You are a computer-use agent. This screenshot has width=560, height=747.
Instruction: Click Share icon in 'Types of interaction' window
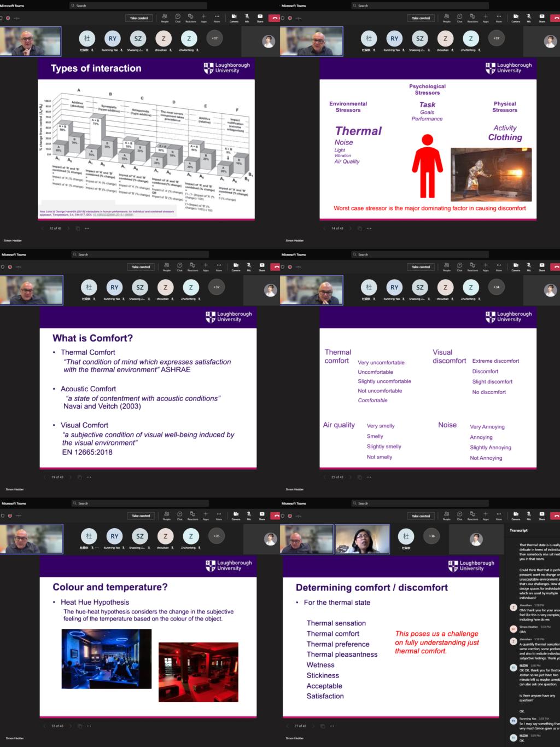click(x=260, y=18)
